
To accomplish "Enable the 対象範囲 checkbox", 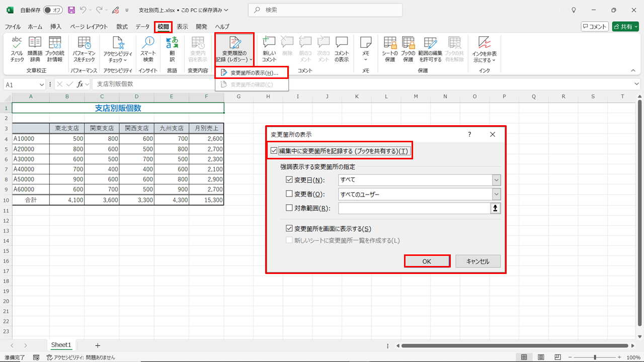I will pyautogui.click(x=289, y=208).
